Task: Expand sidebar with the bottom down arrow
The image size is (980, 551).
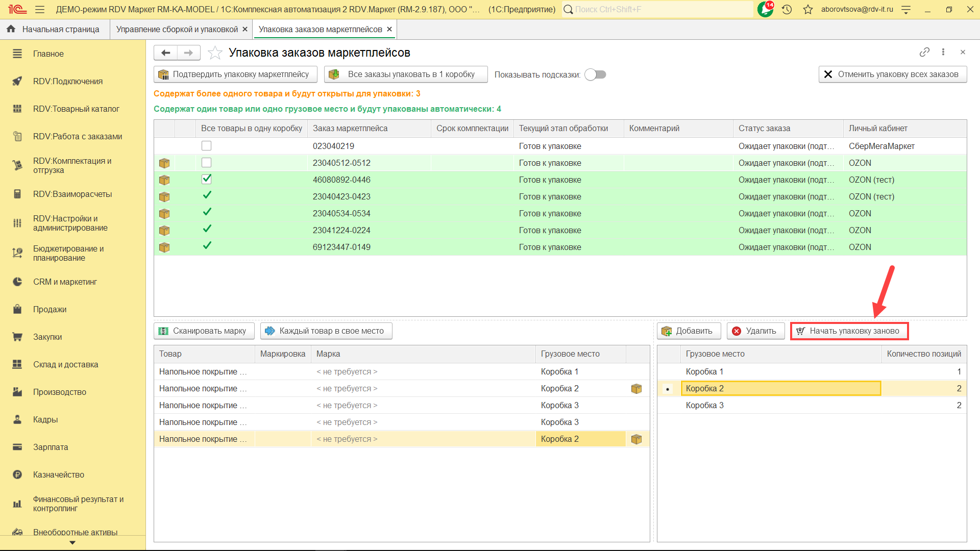Action: point(72,543)
